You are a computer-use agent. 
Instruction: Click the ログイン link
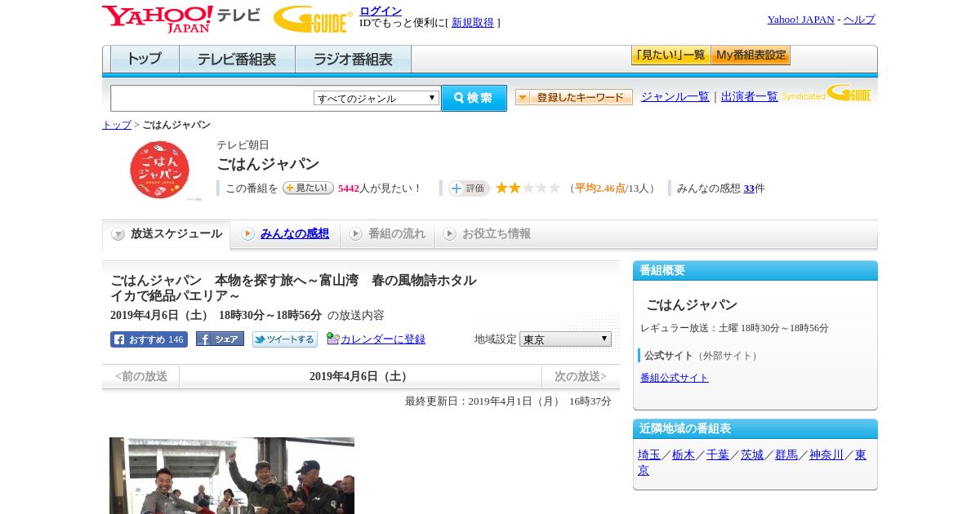[x=381, y=11]
